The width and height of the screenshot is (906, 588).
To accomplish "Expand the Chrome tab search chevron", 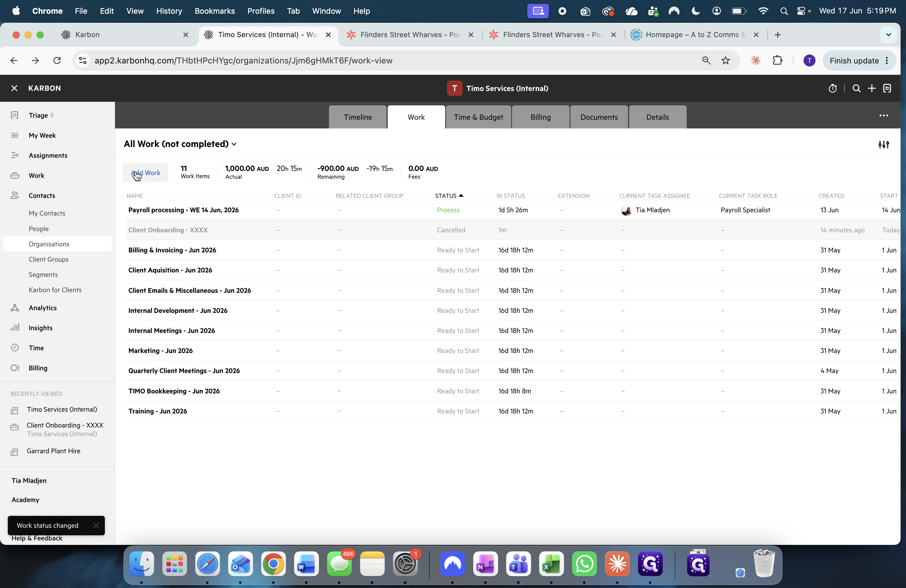I will point(888,35).
